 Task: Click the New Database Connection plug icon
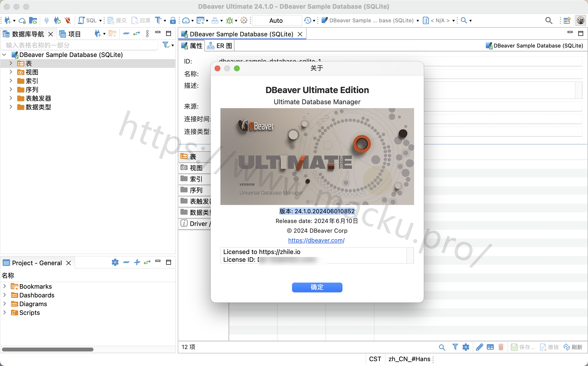(x=8, y=21)
